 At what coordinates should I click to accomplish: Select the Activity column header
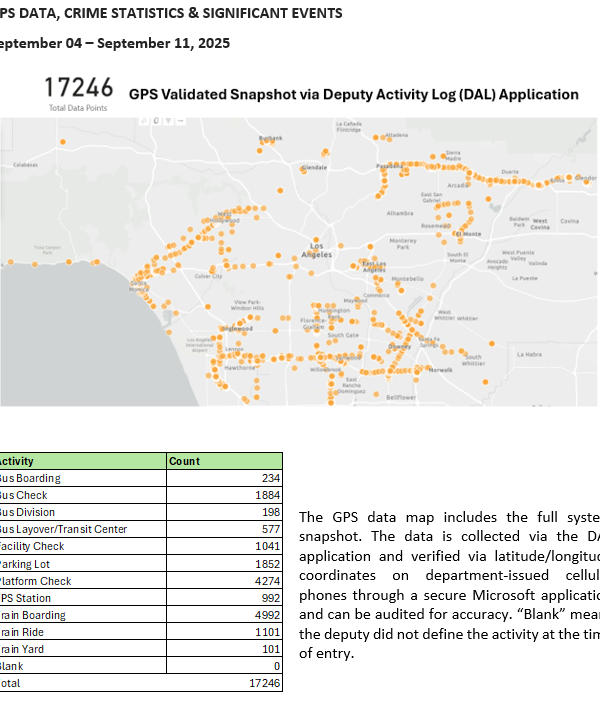tap(20, 461)
